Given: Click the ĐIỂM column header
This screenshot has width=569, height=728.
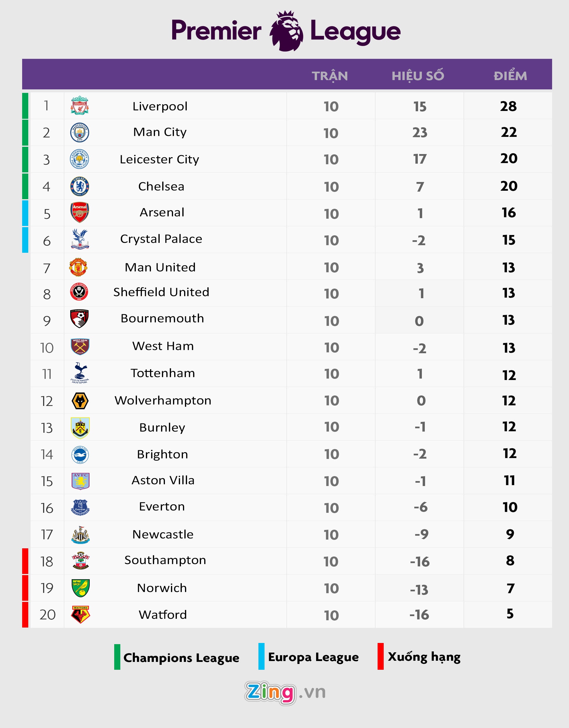Looking at the screenshot, I should pyautogui.click(x=510, y=76).
